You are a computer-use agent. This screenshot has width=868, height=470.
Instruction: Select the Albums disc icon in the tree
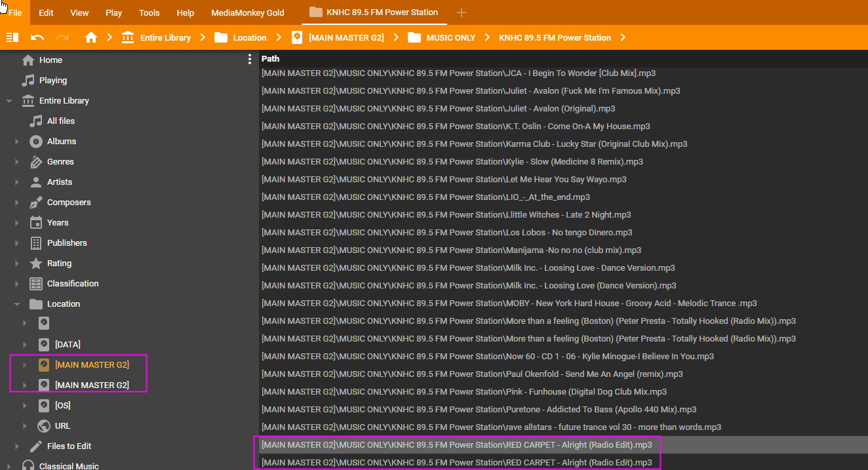[x=36, y=141]
